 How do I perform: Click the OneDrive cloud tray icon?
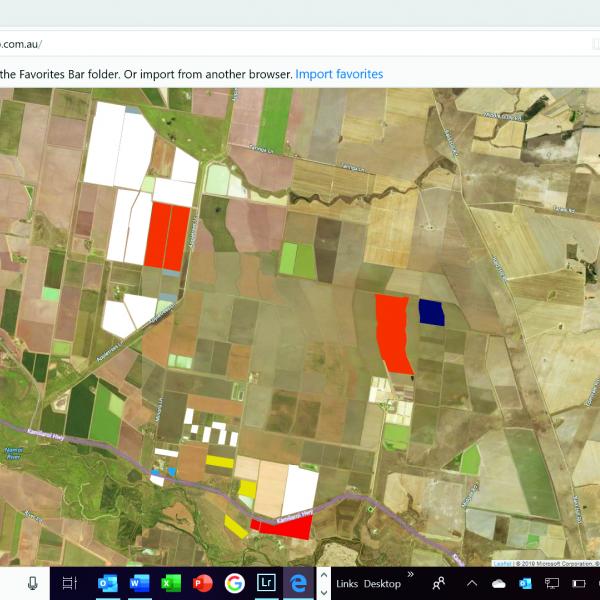tap(498, 583)
